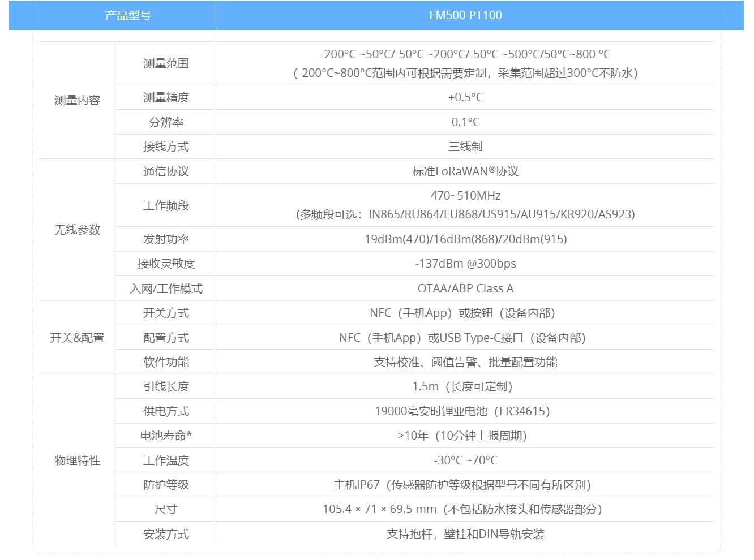The width and height of the screenshot is (754, 560).
Task: Click the 开关&配置 category cell
Action: [x=77, y=338]
